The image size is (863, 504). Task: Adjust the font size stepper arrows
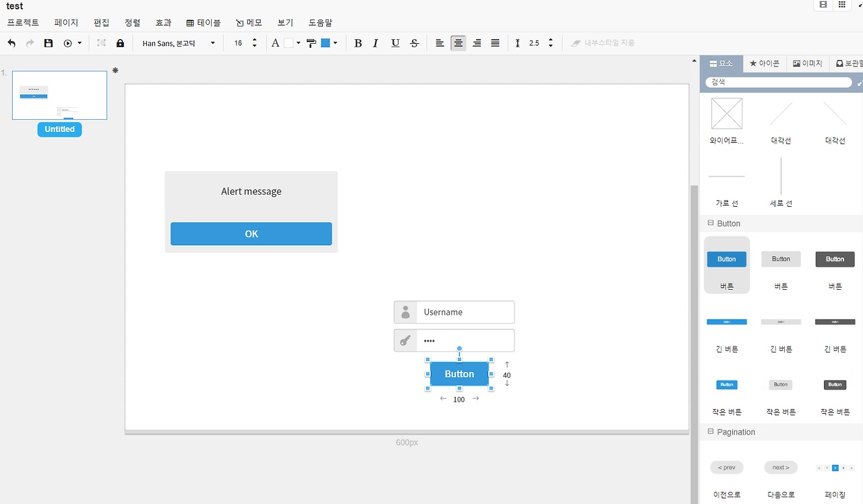click(255, 43)
